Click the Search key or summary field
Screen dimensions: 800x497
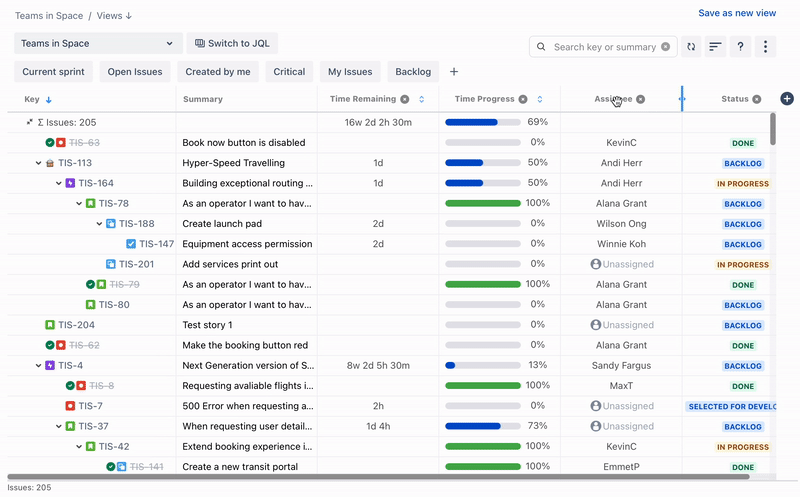604,46
